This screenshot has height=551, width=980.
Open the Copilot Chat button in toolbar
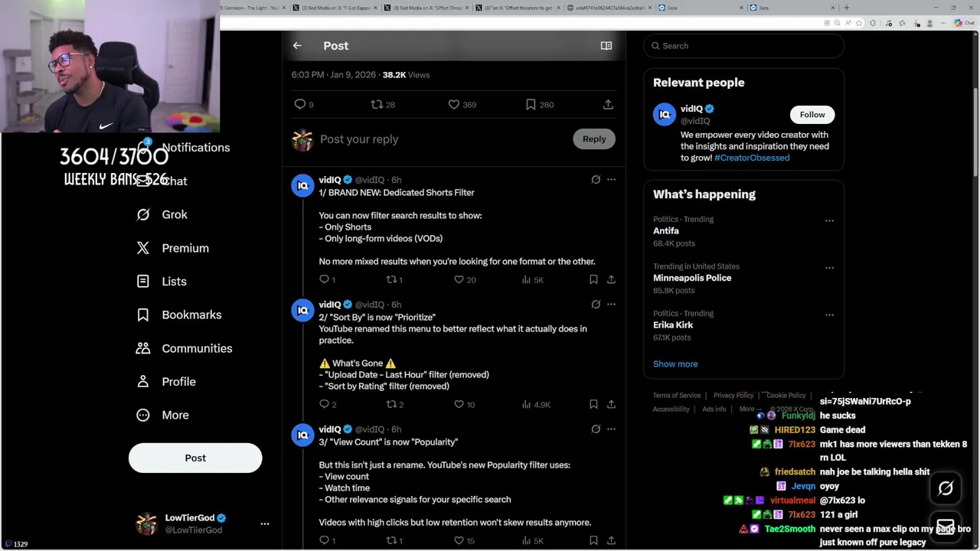coord(964,23)
